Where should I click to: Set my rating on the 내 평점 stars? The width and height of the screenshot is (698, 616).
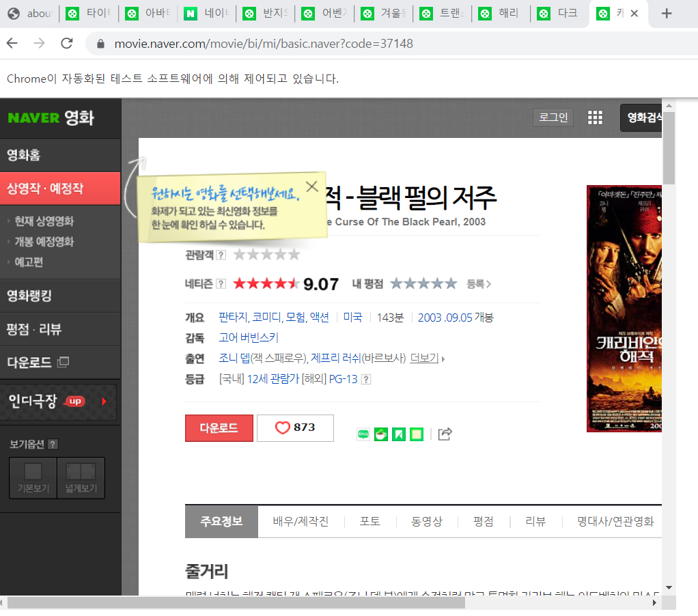(423, 283)
